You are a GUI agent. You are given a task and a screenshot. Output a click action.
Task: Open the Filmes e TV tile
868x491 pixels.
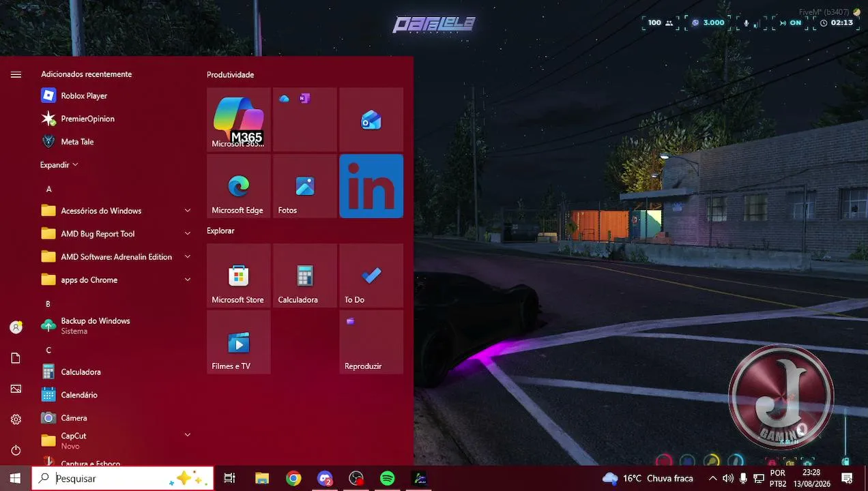pyautogui.click(x=239, y=342)
